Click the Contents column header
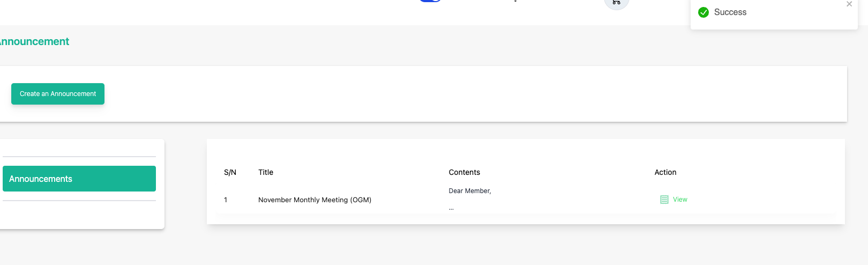The image size is (868, 265). point(465,172)
